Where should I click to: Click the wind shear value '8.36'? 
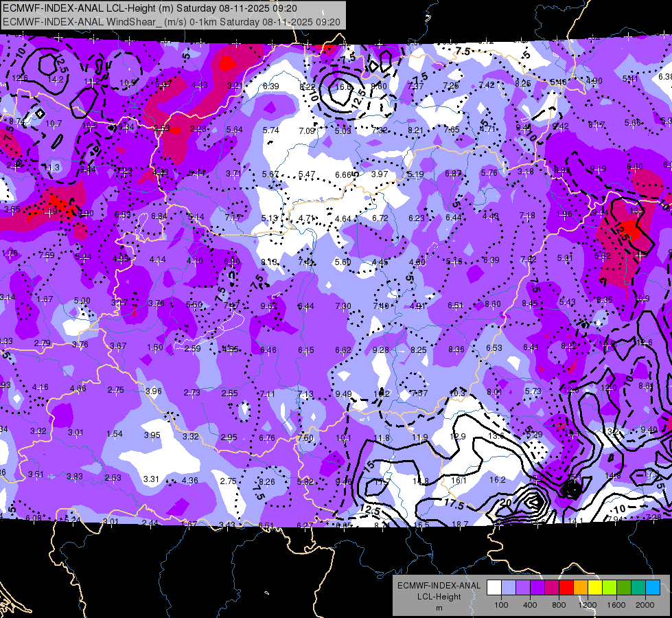point(456,349)
